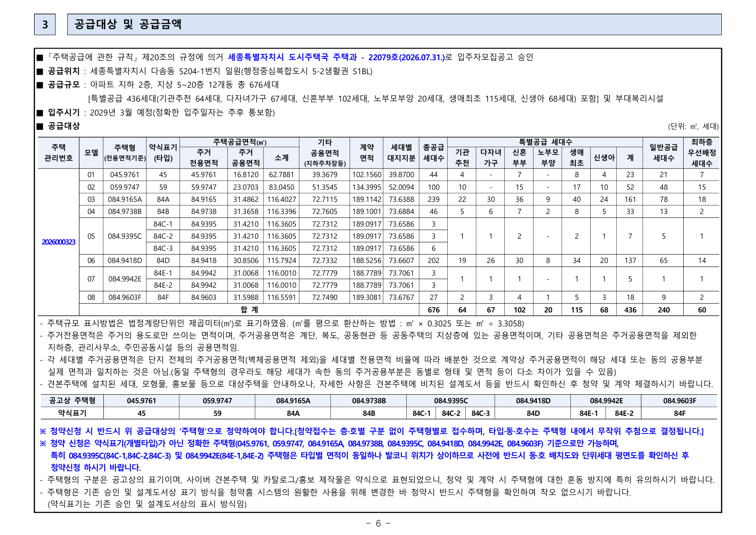Click the '총공급 세대수' column header
756x535 pixels.
coord(433,153)
